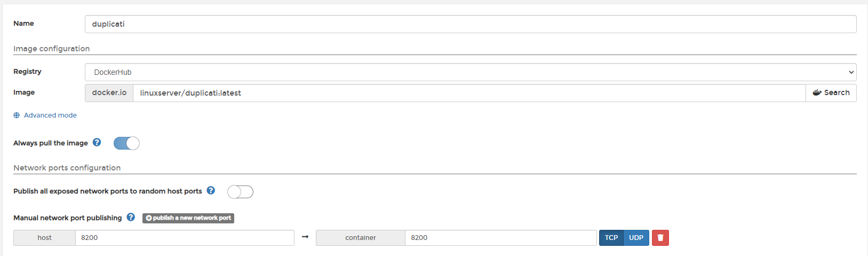This screenshot has width=868, height=256.
Task: Click the Docker whale icon in Search button
Action: pos(817,92)
